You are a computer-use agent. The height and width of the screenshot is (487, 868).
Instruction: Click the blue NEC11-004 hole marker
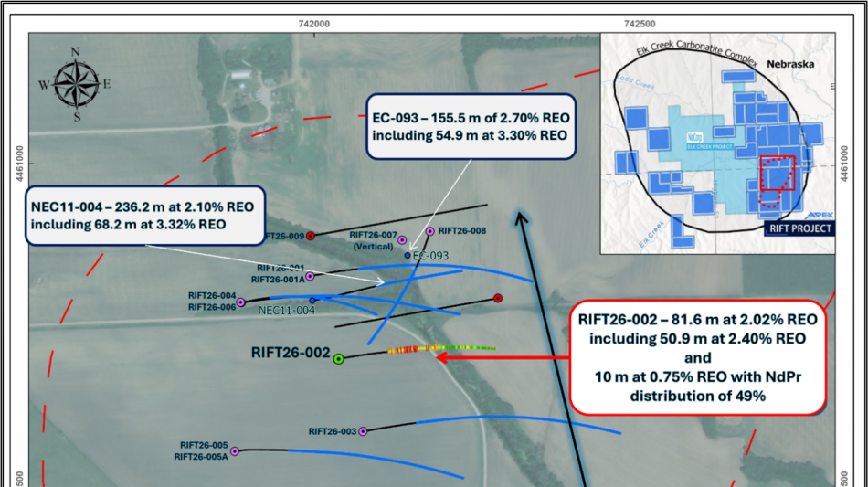pos(313,300)
